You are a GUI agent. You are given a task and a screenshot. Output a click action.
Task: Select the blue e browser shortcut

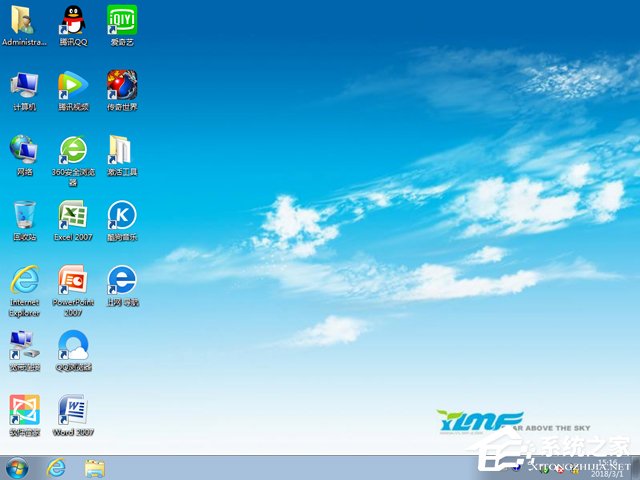click(122, 281)
